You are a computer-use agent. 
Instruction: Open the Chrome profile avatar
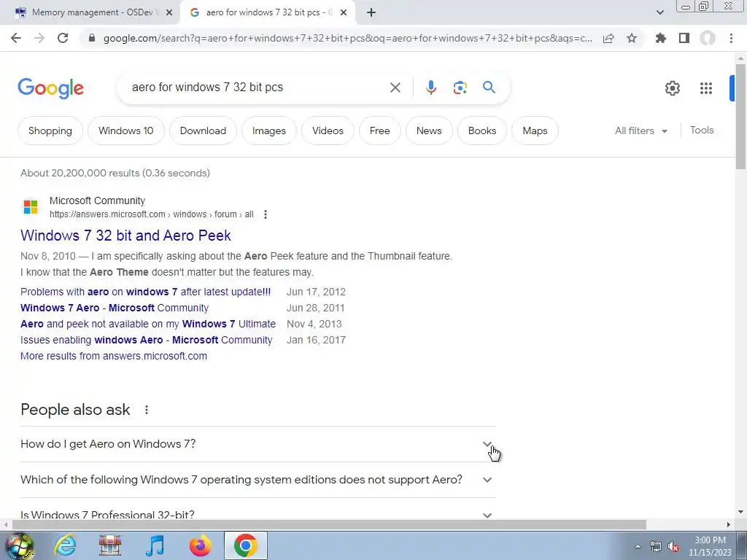pyautogui.click(x=708, y=38)
